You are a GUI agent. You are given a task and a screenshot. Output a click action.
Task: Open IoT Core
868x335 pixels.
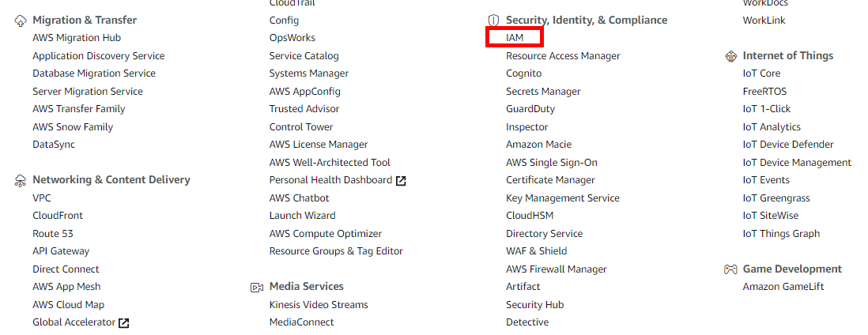[761, 73]
